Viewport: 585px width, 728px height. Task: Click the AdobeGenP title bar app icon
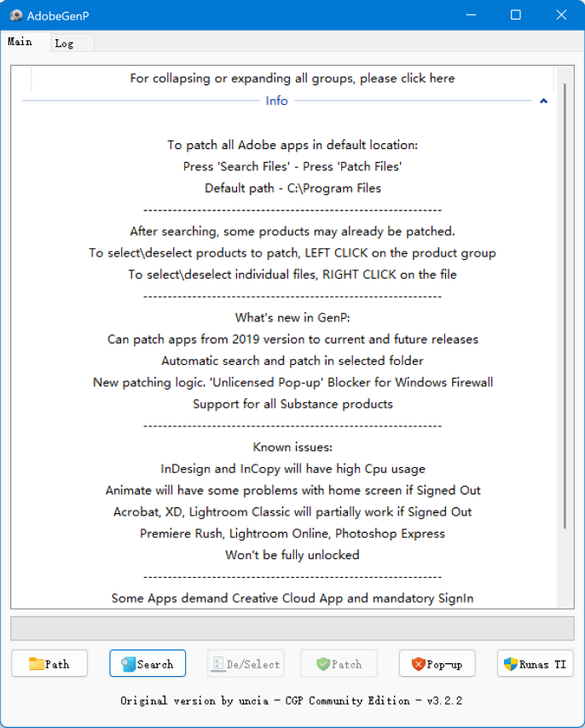coord(14,15)
